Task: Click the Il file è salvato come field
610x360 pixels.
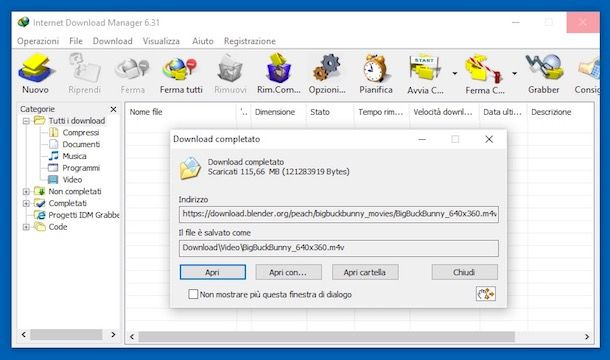Action: [x=338, y=248]
